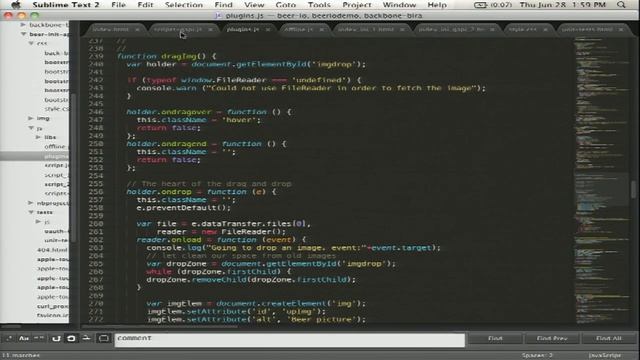This screenshot has height=360, width=640.
Task: Toggle reverse direction search option
Action: tap(56, 338)
